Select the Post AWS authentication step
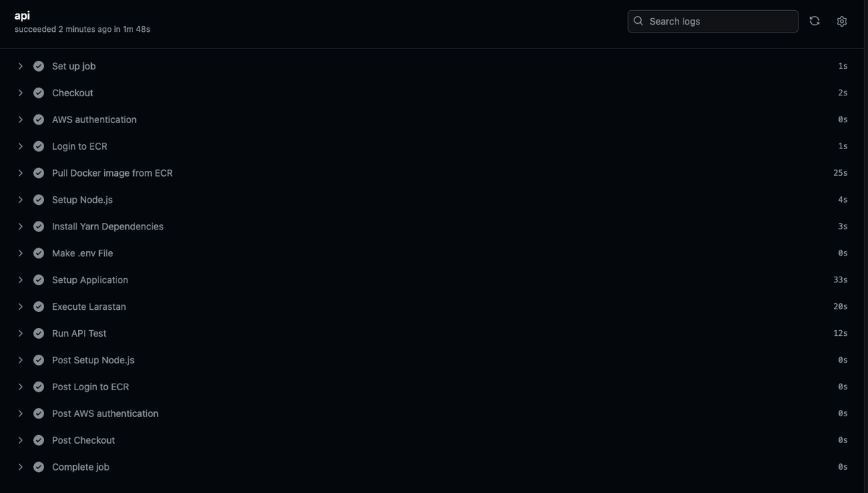Viewport: 868px width, 493px height. click(434, 413)
